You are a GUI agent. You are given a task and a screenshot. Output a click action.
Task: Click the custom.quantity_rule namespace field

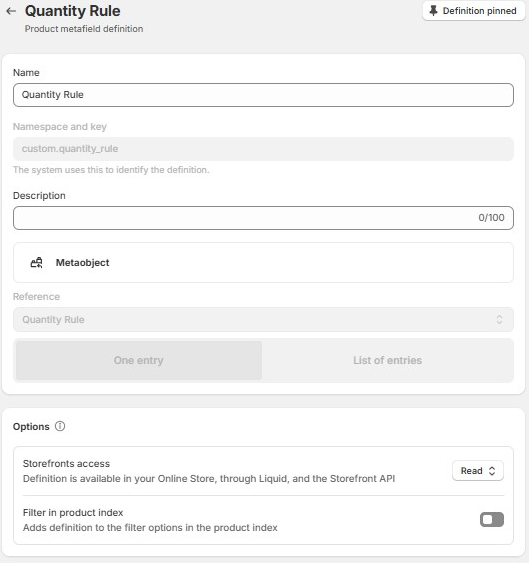pos(263,149)
